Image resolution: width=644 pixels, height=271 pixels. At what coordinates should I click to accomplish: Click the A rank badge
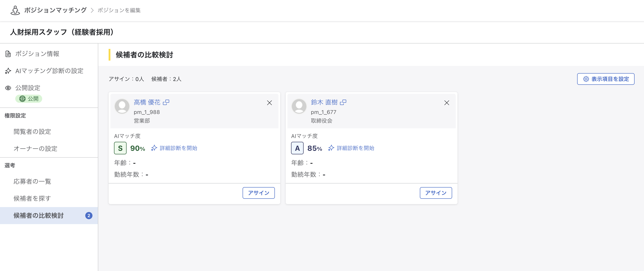pyautogui.click(x=297, y=148)
